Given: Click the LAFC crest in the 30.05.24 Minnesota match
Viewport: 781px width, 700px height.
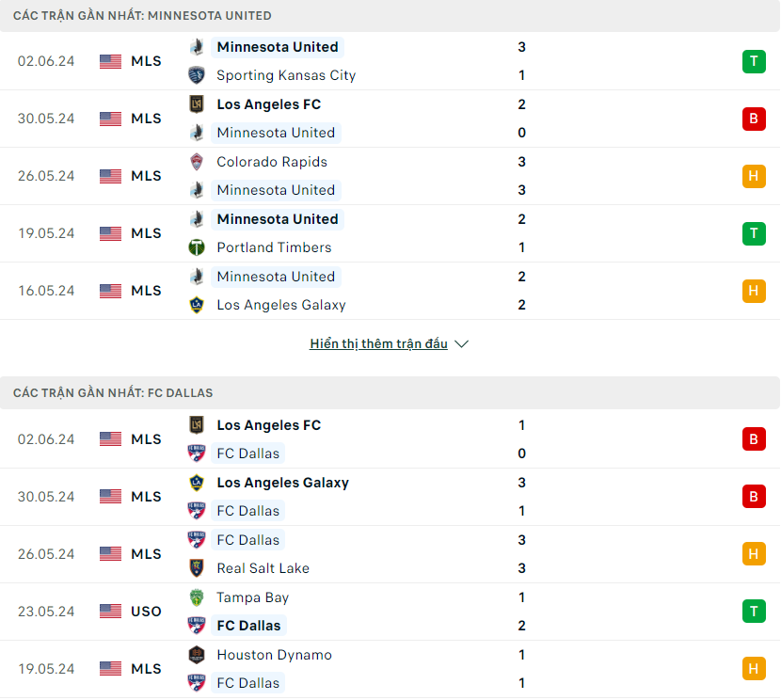Looking at the screenshot, I should pos(197,104).
